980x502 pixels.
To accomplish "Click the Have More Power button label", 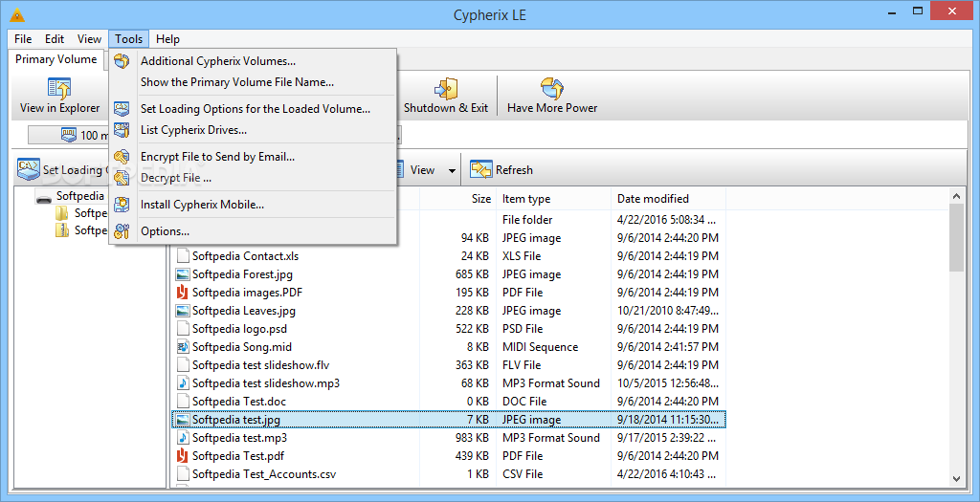I will [x=552, y=108].
